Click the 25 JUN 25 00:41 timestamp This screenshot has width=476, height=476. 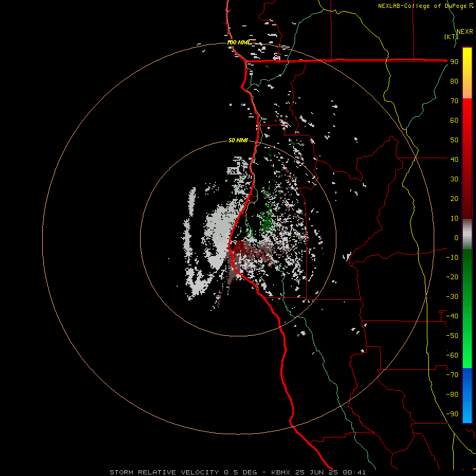point(331,472)
